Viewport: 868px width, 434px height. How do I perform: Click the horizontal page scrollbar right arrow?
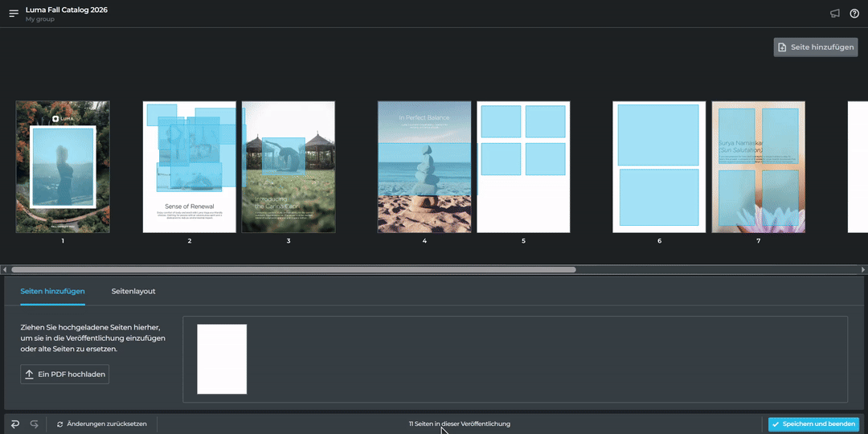[x=862, y=270]
